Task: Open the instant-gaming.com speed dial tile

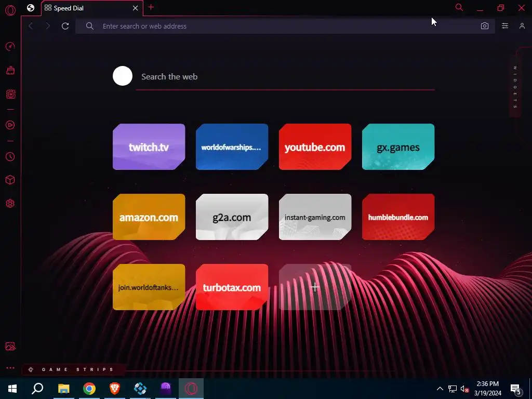Action: coord(315,217)
